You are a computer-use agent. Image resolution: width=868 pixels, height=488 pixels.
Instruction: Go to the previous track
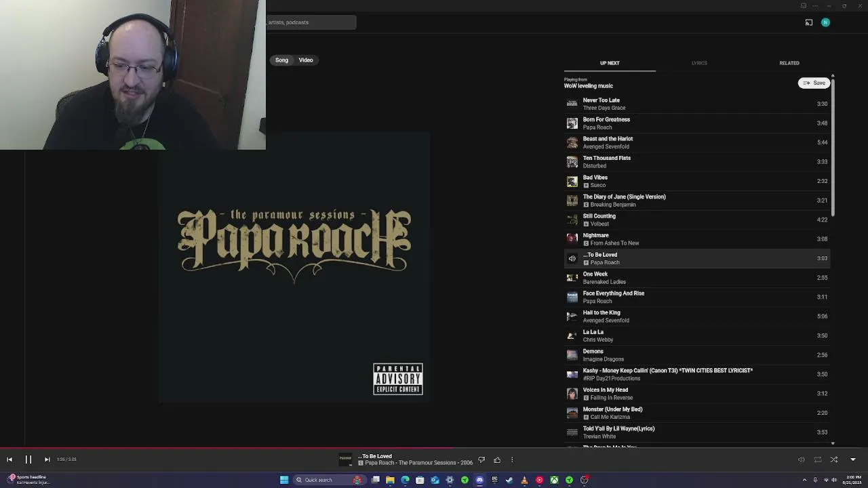(9, 460)
